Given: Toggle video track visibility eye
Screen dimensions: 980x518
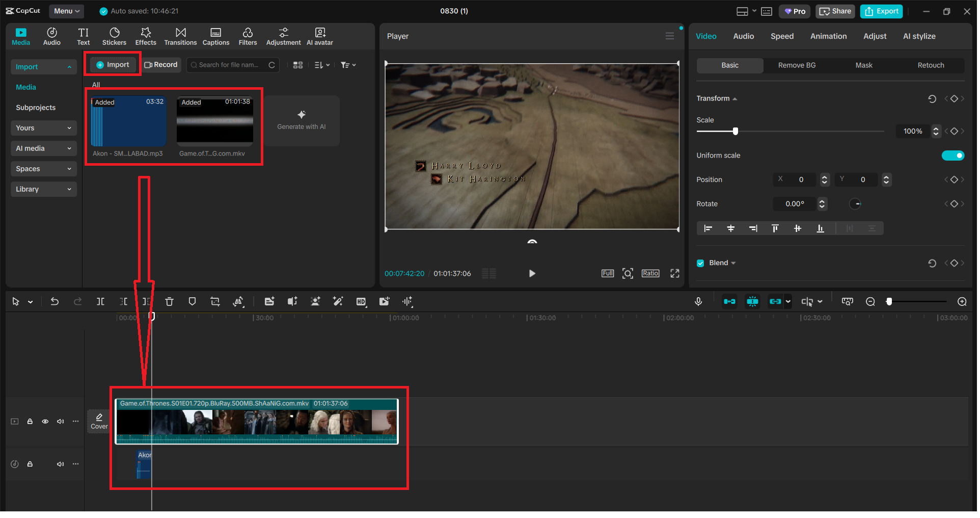Looking at the screenshot, I should pyautogui.click(x=45, y=422).
